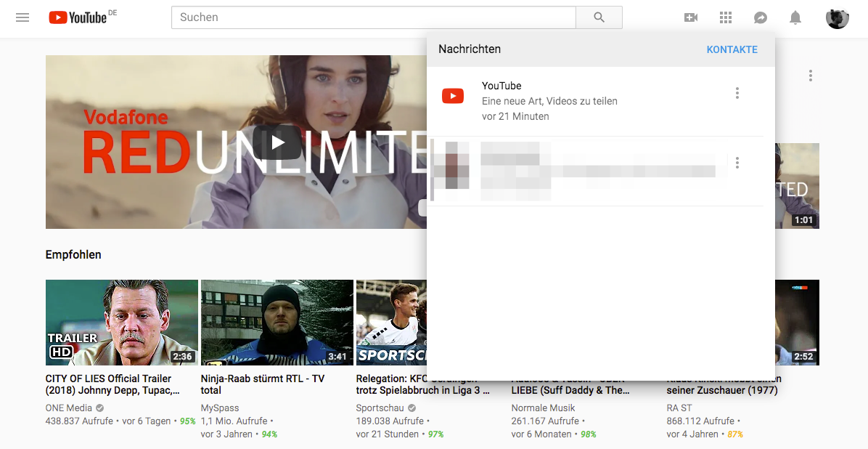Toggle the messages share-arrow icon
The height and width of the screenshot is (449, 868).
coord(761,17)
